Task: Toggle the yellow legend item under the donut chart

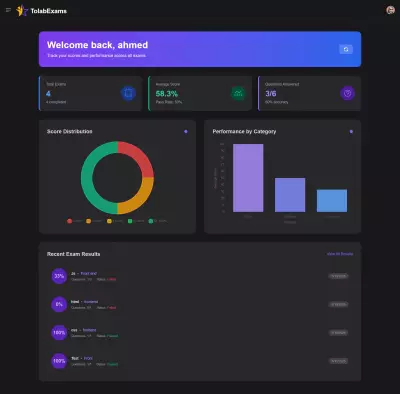Action: 115,221
